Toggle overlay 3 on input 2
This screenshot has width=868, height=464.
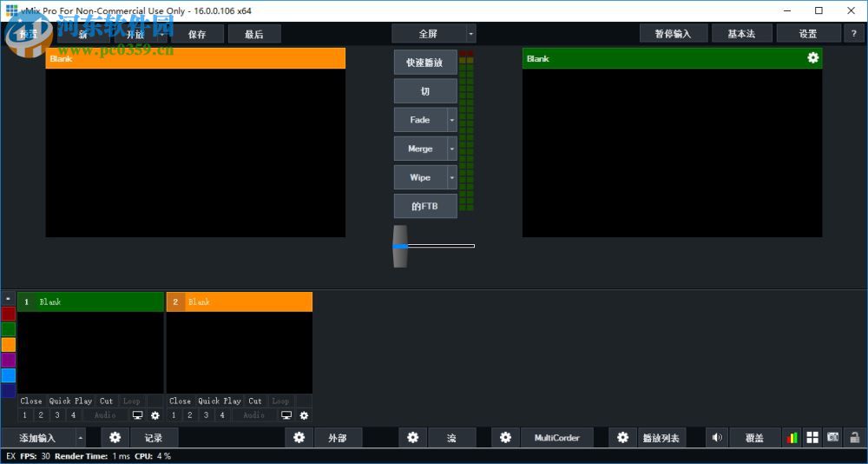[x=206, y=415]
